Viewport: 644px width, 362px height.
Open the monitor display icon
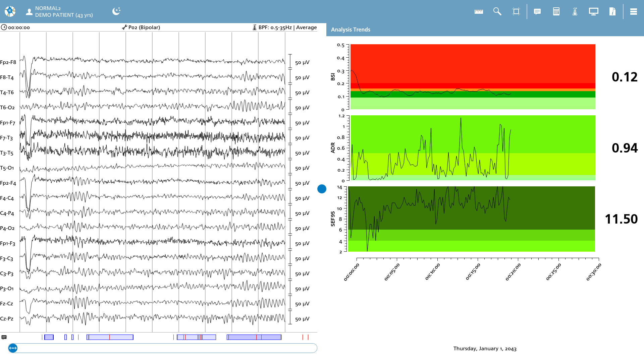[x=594, y=12]
